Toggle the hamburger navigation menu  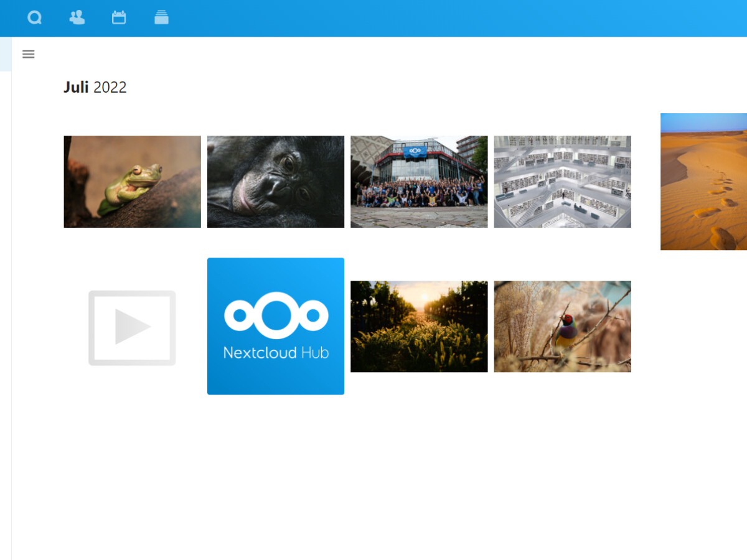(28, 54)
